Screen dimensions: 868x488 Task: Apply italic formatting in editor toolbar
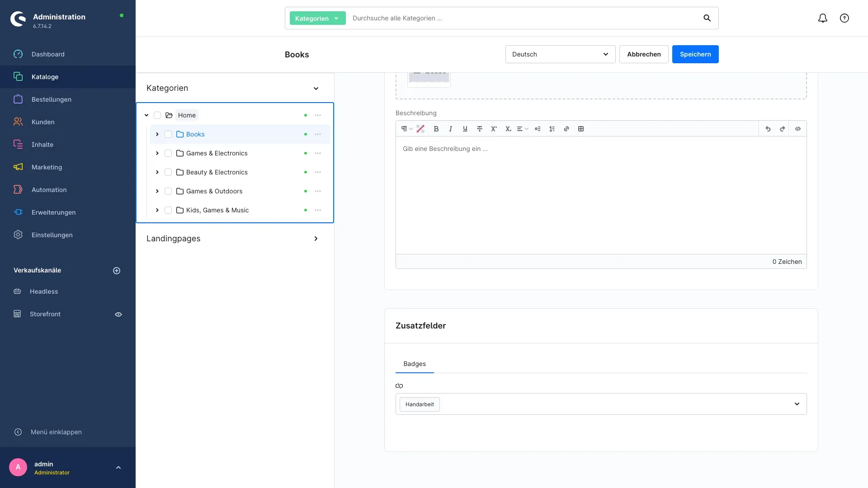coord(451,129)
